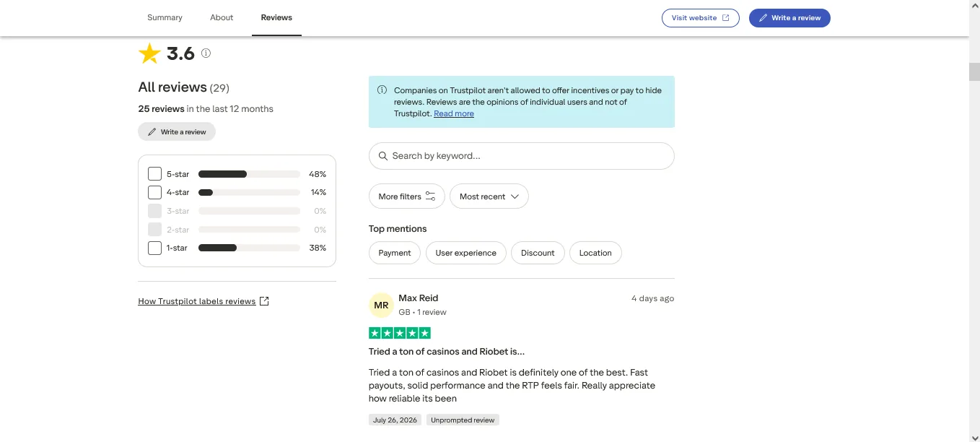This screenshot has height=442, width=980.
Task: Click the Search by keyword field
Action: click(521, 156)
